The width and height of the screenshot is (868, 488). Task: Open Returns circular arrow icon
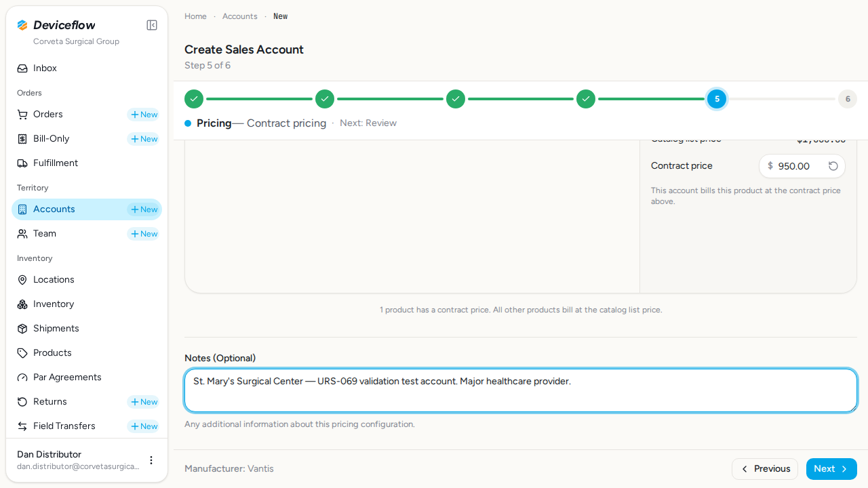[x=22, y=402]
